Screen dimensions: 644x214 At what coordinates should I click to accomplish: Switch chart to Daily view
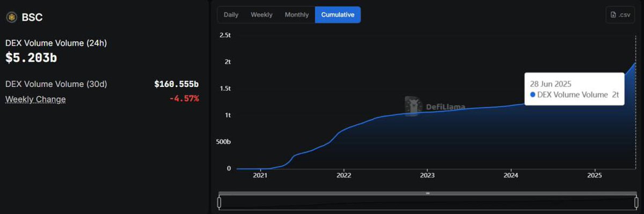coord(231,15)
